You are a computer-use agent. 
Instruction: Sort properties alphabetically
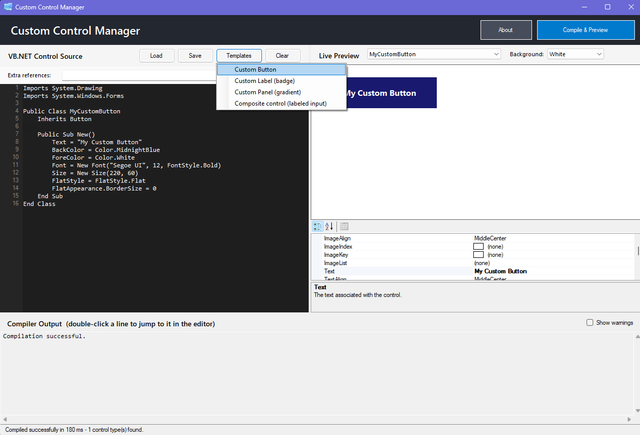(x=329, y=226)
